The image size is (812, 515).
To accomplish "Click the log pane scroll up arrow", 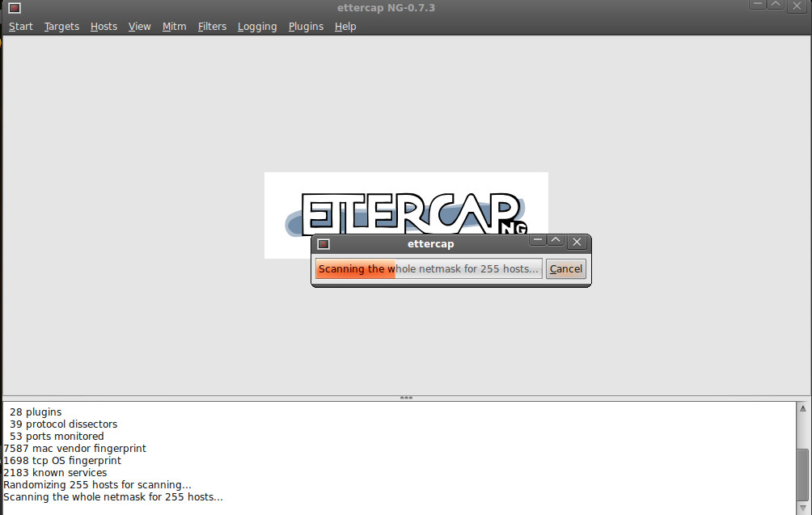I will coord(802,408).
